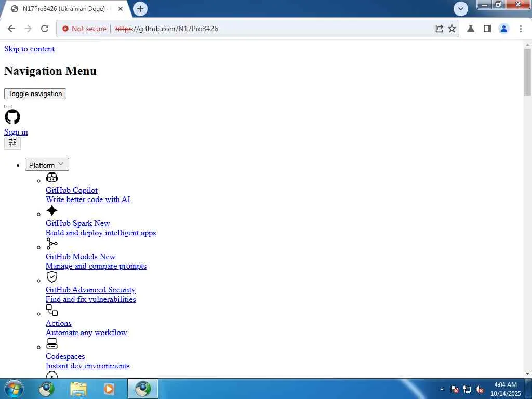
Task: Share this page using the share icon
Action: pos(439,29)
